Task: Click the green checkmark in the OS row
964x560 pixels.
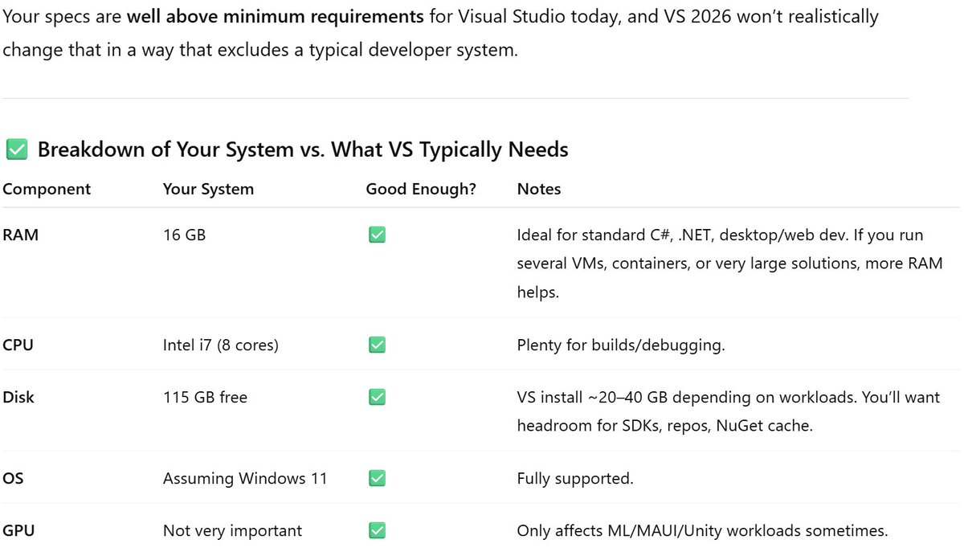Action: (x=376, y=478)
